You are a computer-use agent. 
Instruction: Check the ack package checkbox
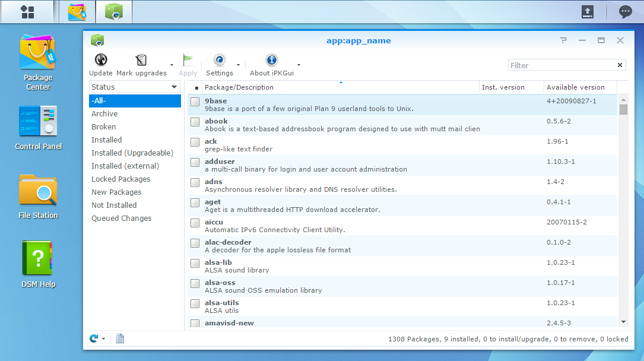195,142
